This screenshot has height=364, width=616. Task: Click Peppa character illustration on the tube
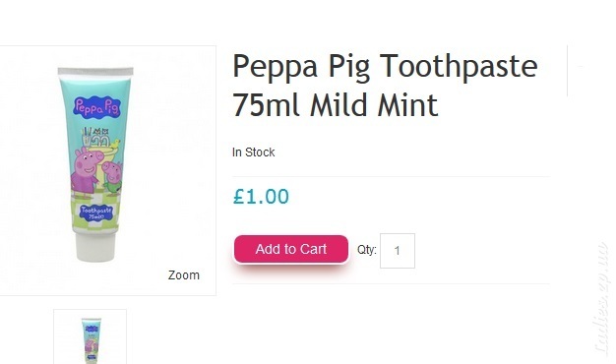tap(86, 171)
